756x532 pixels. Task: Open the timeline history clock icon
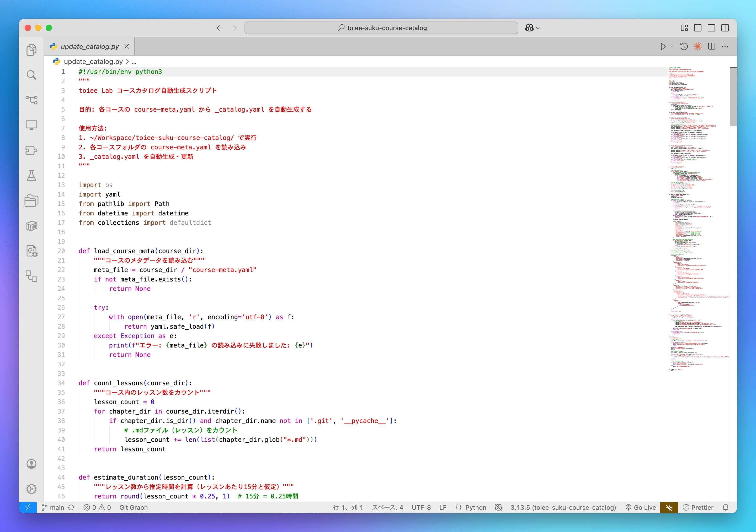pyautogui.click(x=684, y=46)
